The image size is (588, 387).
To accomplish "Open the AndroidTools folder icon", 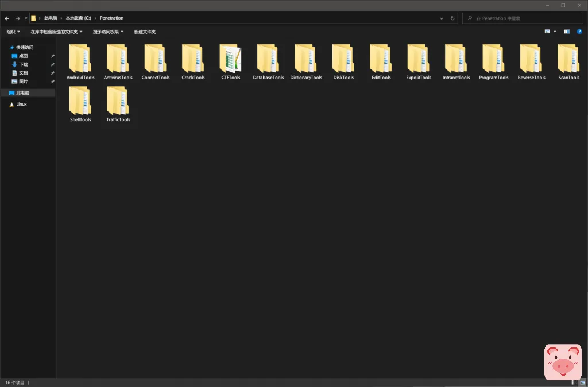I will click(80, 58).
